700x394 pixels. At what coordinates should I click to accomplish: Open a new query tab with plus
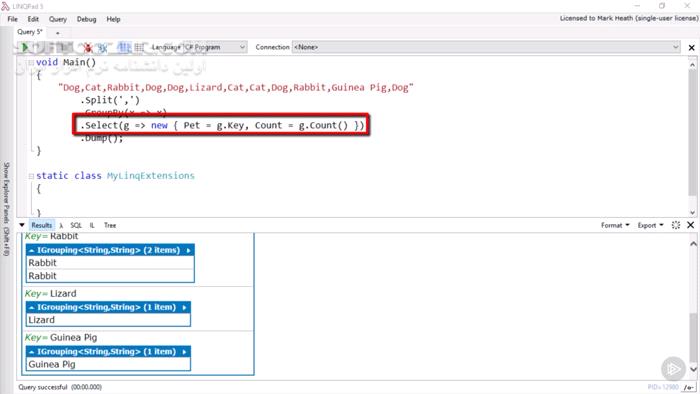(57, 33)
